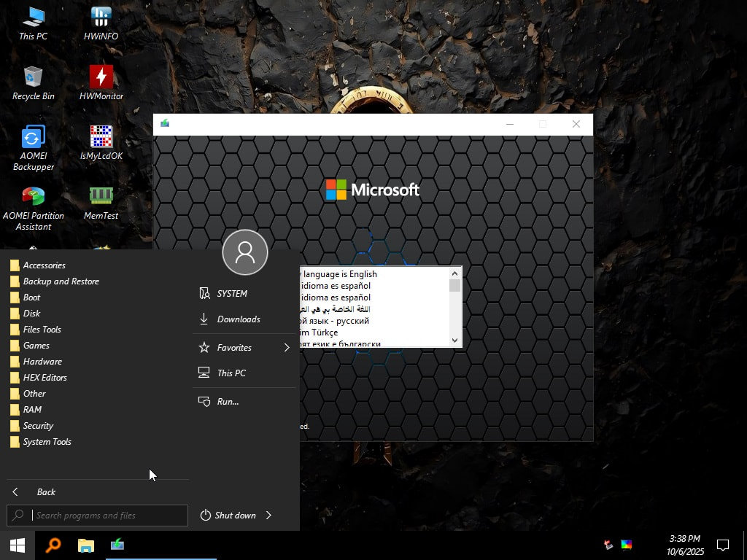This screenshot has width=747, height=560.
Task: Expand the Shut down options arrow
Action: pyautogui.click(x=268, y=516)
